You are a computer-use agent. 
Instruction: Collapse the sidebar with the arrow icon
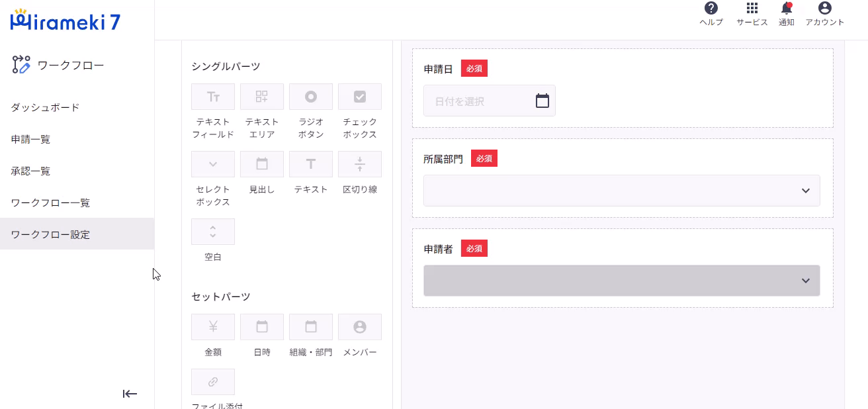(130, 394)
